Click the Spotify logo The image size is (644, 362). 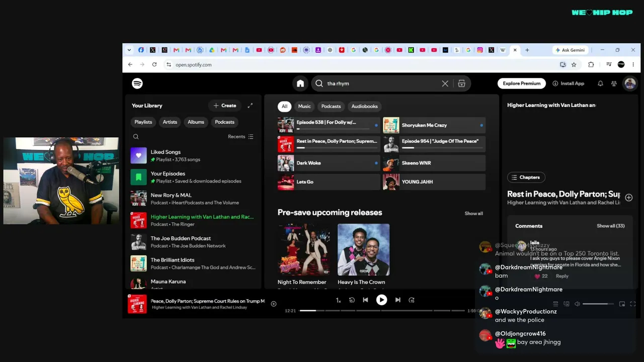click(x=137, y=83)
